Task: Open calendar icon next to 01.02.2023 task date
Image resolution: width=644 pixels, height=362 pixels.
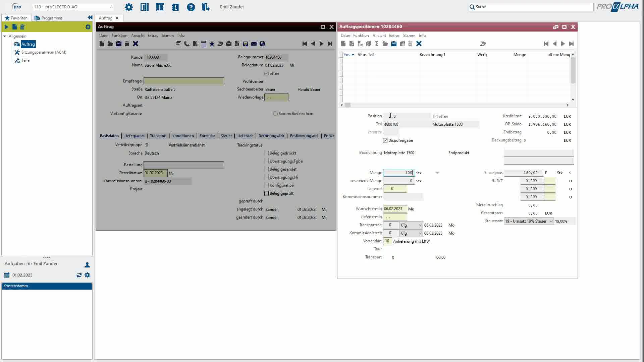Action: (7, 275)
